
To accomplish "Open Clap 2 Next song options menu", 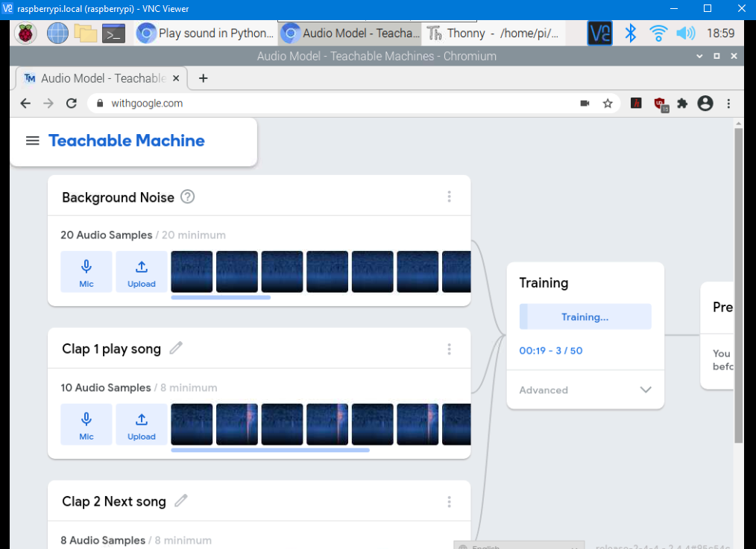I will tap(449, 502).
